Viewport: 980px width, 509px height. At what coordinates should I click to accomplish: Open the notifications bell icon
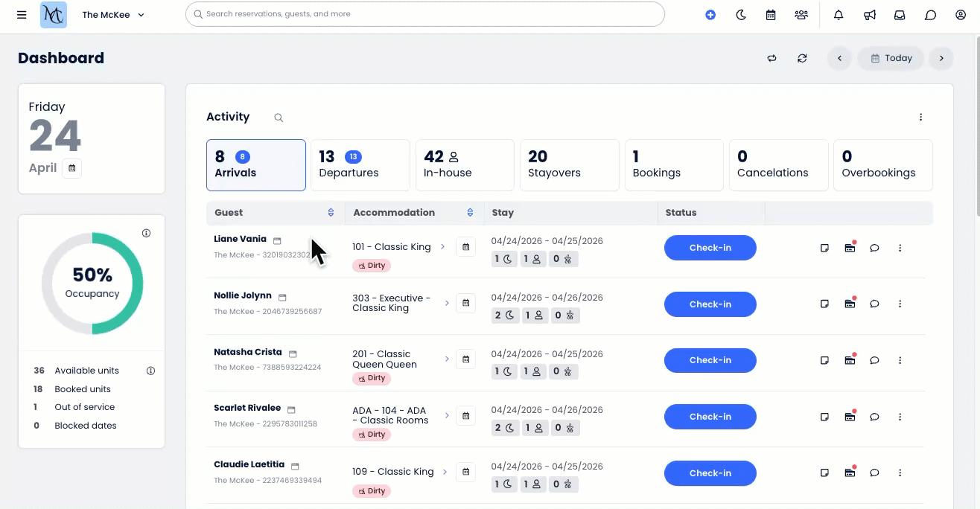[x=838, y=14]
